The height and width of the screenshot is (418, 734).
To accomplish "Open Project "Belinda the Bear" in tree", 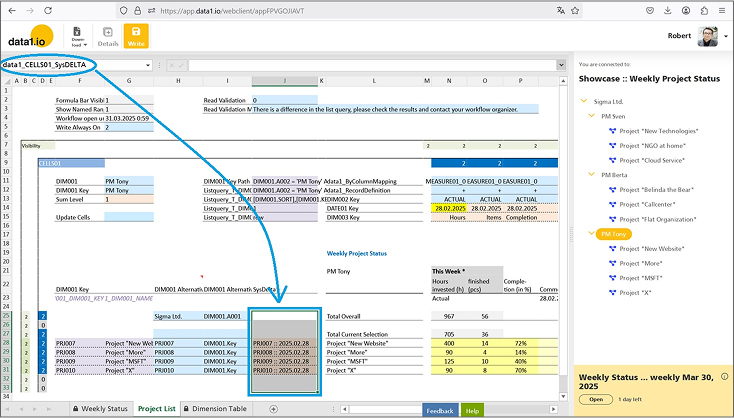I will pyautogui.click(x=657, y=190).
